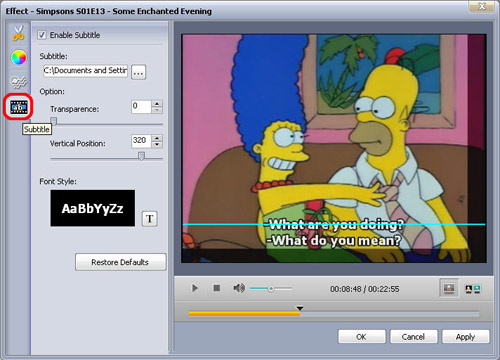This screenshot has width=500, height=360.
Task: Switch to side-by-side compare preview
Action: tap(473, 289)
